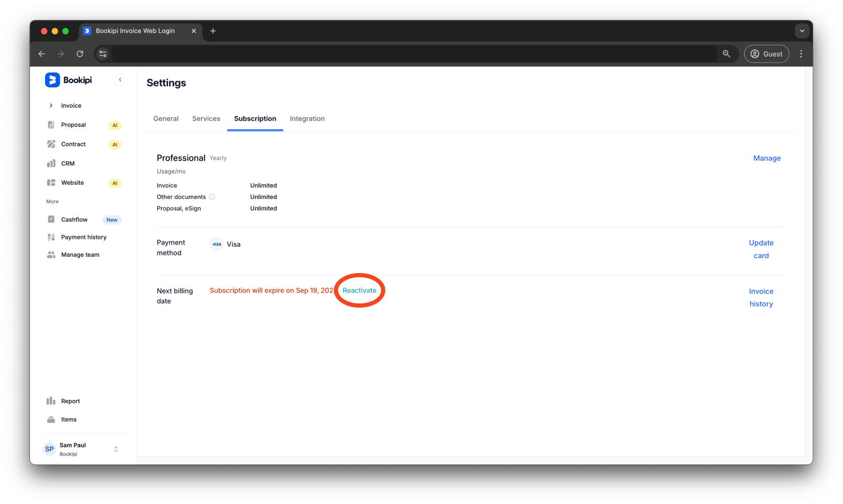Select the Contract icon in the sidebar
Viewport: 843px width, 504px height.
(x=51, y=144)
